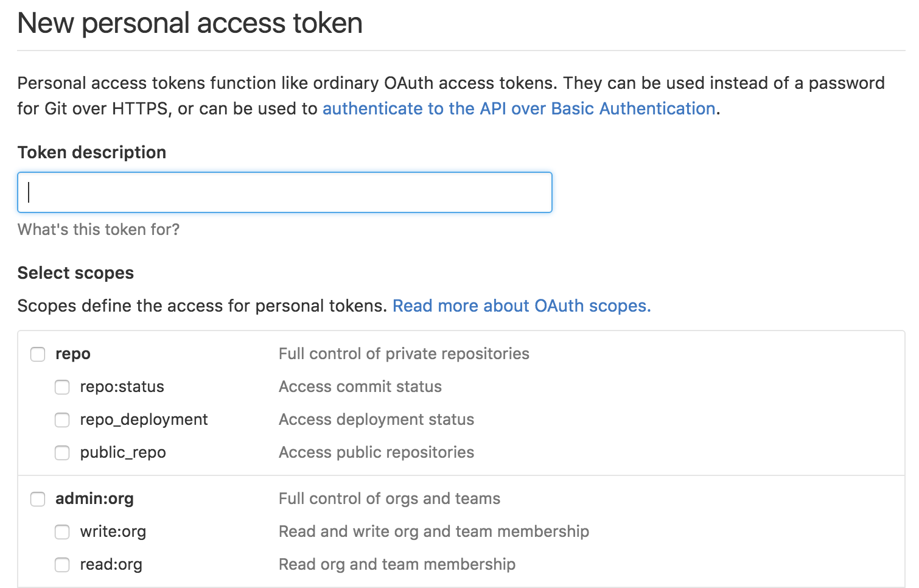Click the What's this token for hint text
919x588 pixels.
pos(99,229)
